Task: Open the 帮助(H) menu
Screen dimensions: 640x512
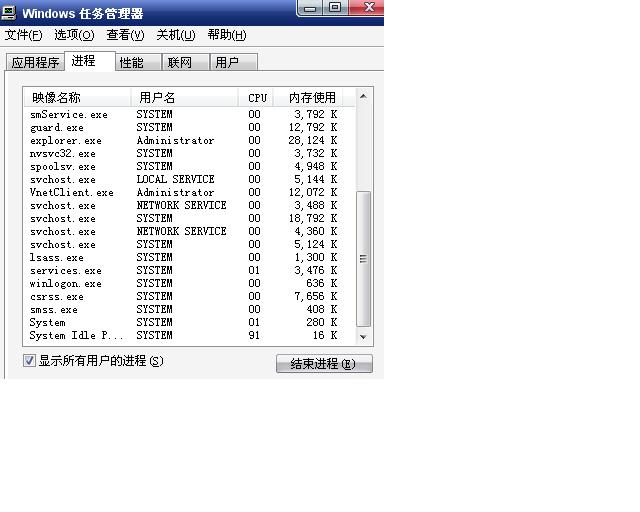Action: (x=227, y=35)
